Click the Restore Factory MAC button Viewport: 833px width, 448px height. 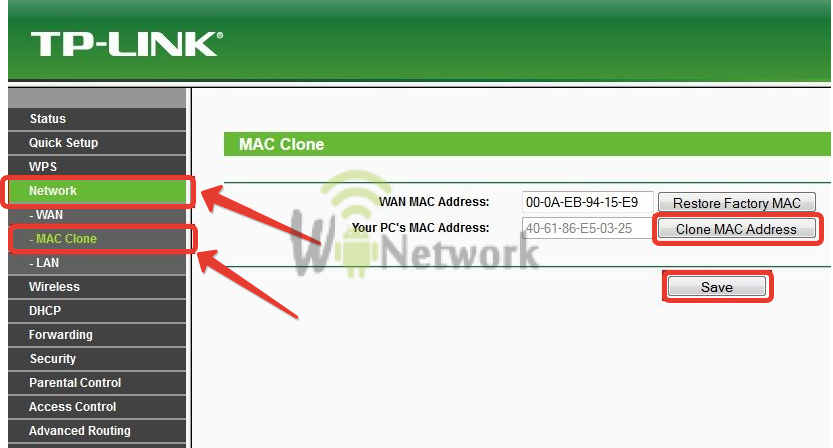tap(736, 203)
